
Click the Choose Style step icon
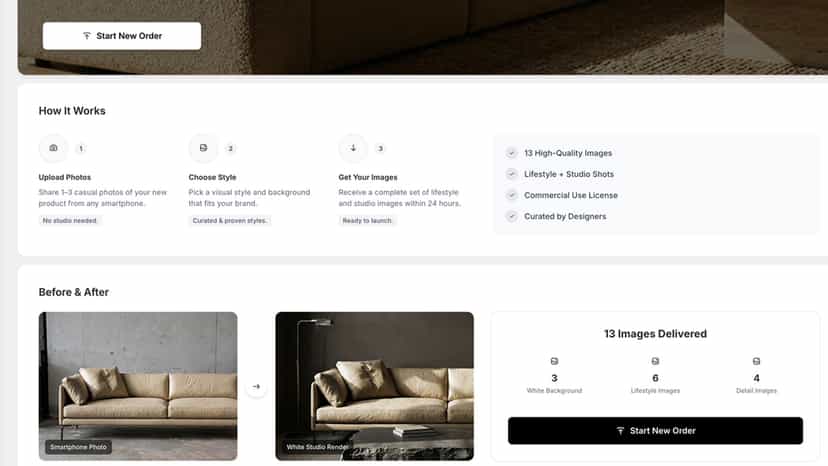click(203, 148)
